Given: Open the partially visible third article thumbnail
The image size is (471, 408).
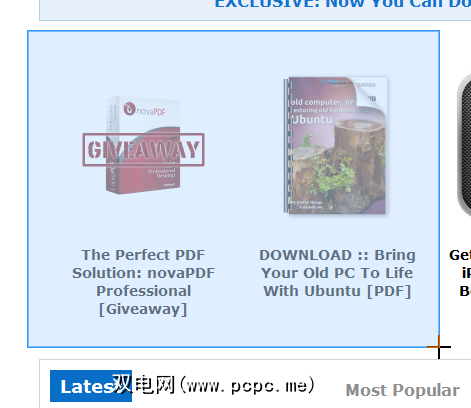Looking at the screenshot, I should [464, 146].
